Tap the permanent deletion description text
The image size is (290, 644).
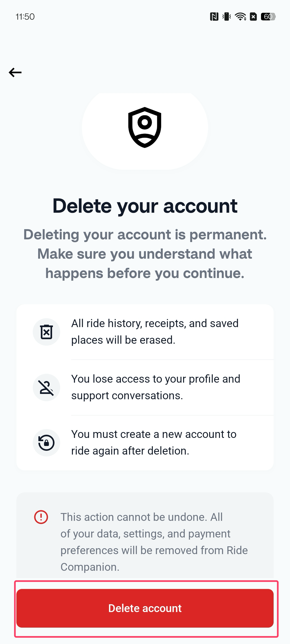[145, 254]
